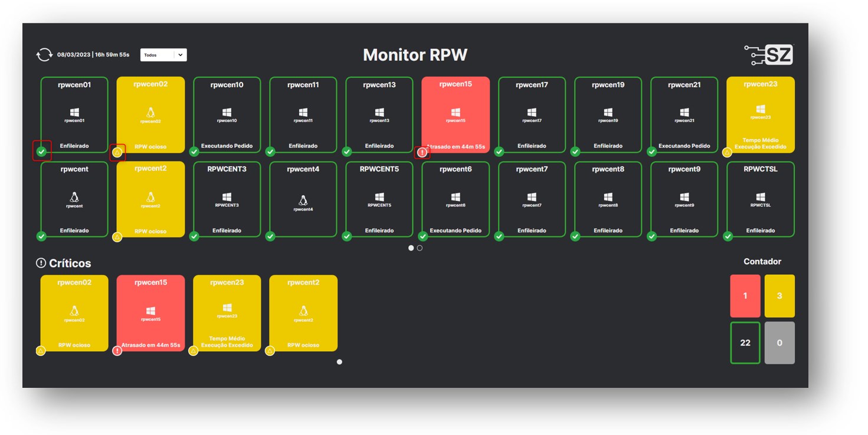Screen dimensions: 868x435
Task: Open rpwcent6 card showing Executando Pedido
Action: point(456,199)
